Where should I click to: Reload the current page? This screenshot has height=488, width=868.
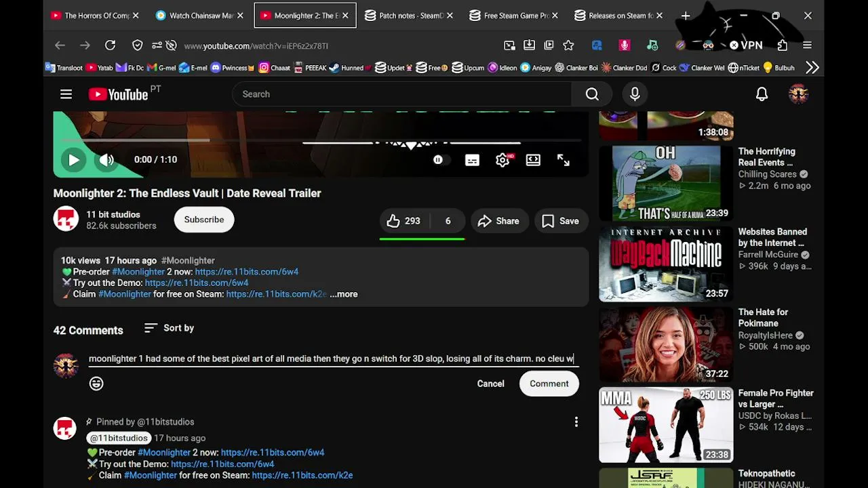(x=110, y=45)
